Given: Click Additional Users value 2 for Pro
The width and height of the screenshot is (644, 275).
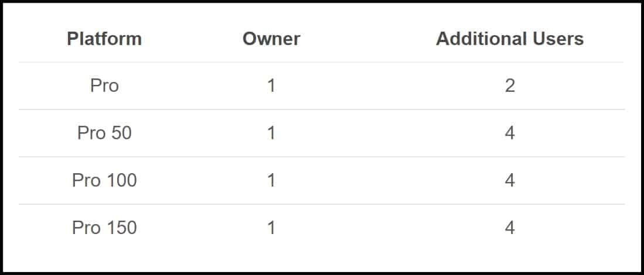Looking at the screenshot, I should [510, 85].
